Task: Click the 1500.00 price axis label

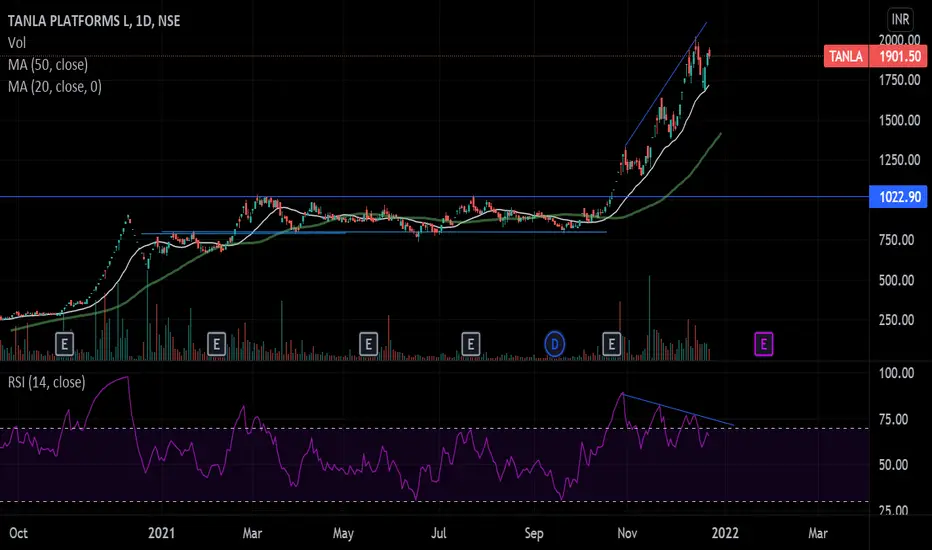Action: point(899,120)
